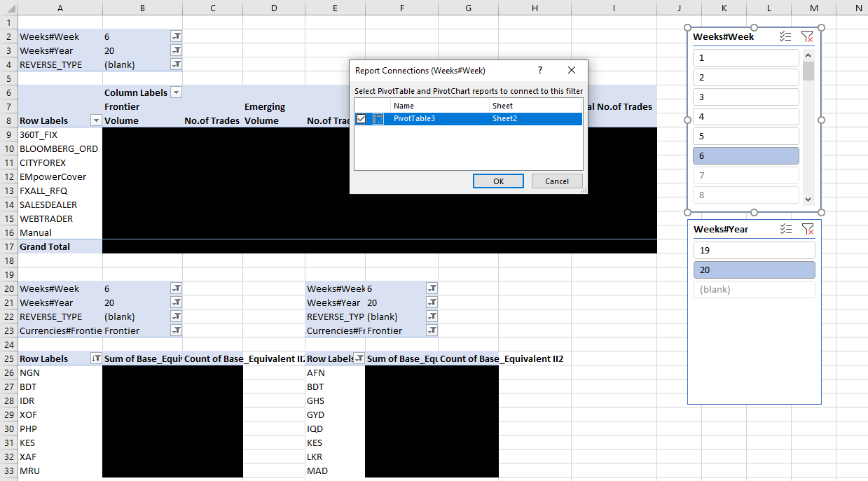
Task: Select cell SALESDEALER
Action: [60, 204]
